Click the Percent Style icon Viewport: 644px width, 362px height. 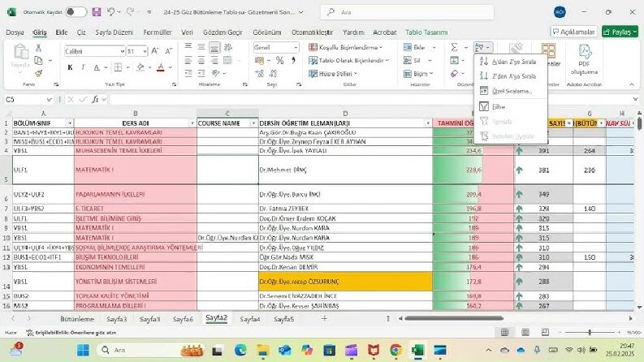point(280,61)
